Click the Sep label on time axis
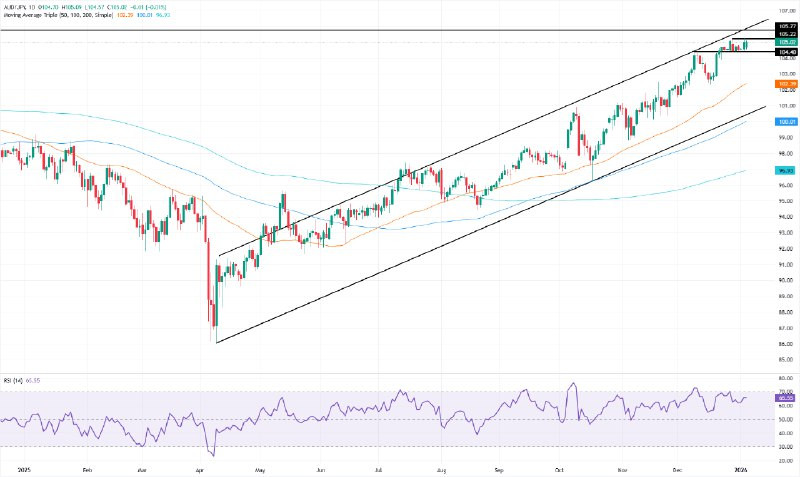This screenshot has height=477, width=800. coord(500,468)
